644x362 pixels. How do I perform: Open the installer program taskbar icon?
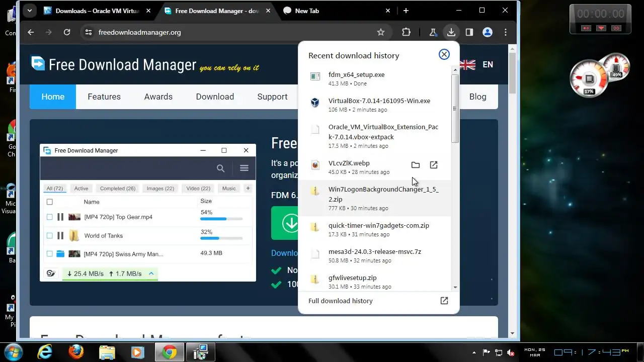pos(201,352)
